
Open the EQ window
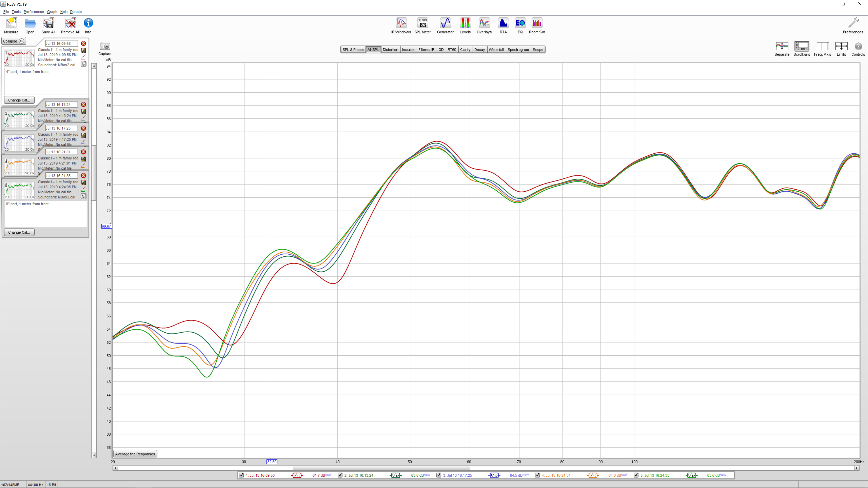coord(520,26)
